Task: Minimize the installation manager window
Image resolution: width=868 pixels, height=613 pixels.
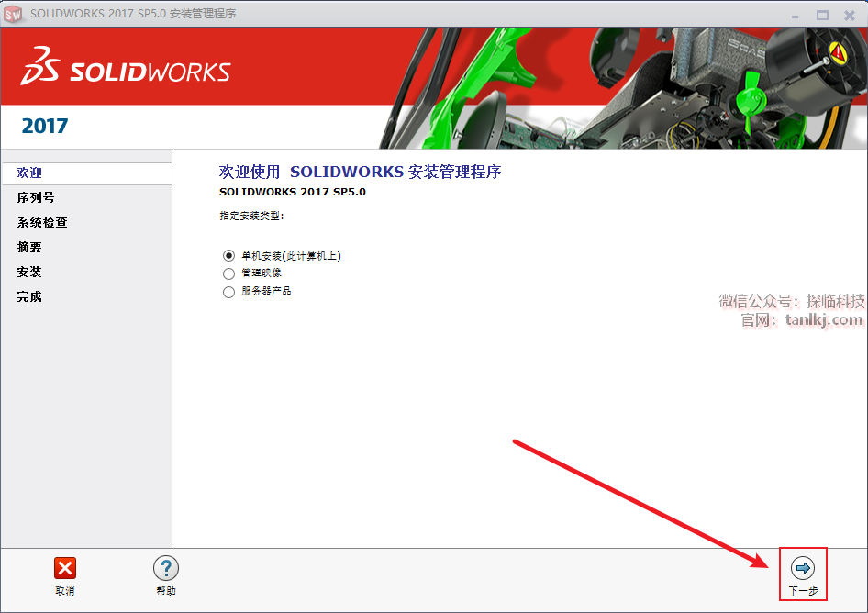Action: [x=794, y=15]
